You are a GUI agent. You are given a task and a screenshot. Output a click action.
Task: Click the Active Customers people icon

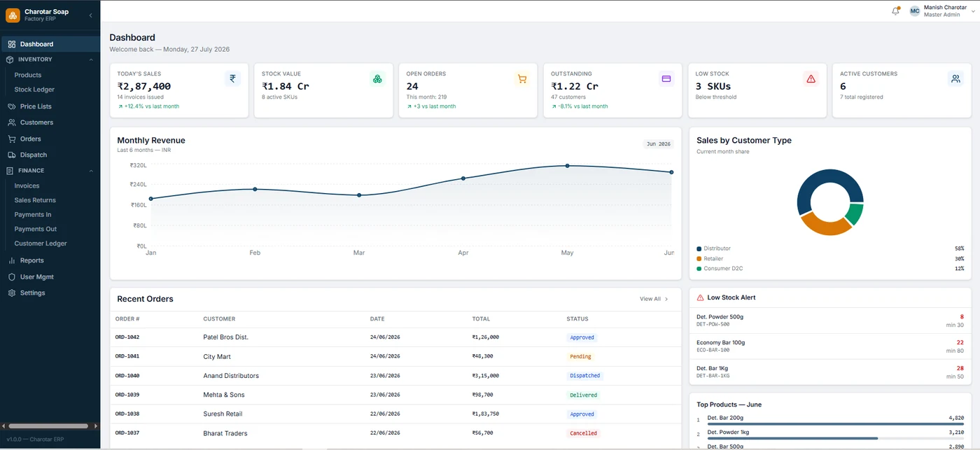[955, 78]
